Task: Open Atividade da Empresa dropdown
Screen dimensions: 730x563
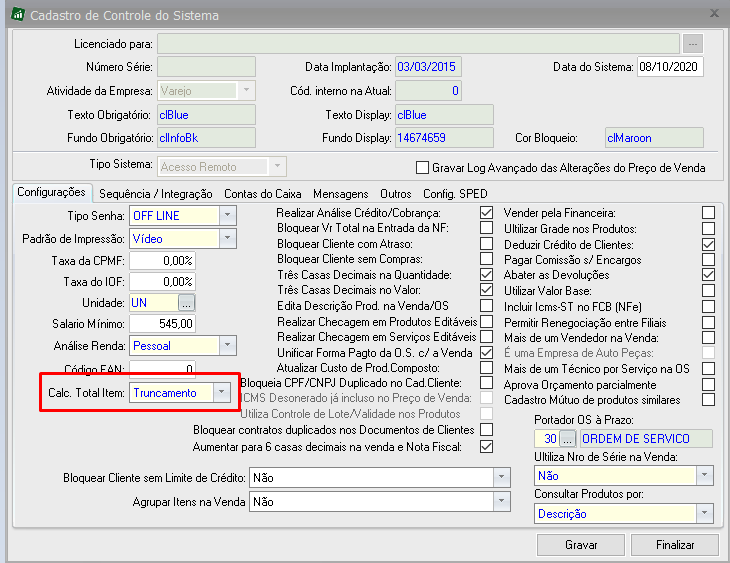Action: (247, 90)
